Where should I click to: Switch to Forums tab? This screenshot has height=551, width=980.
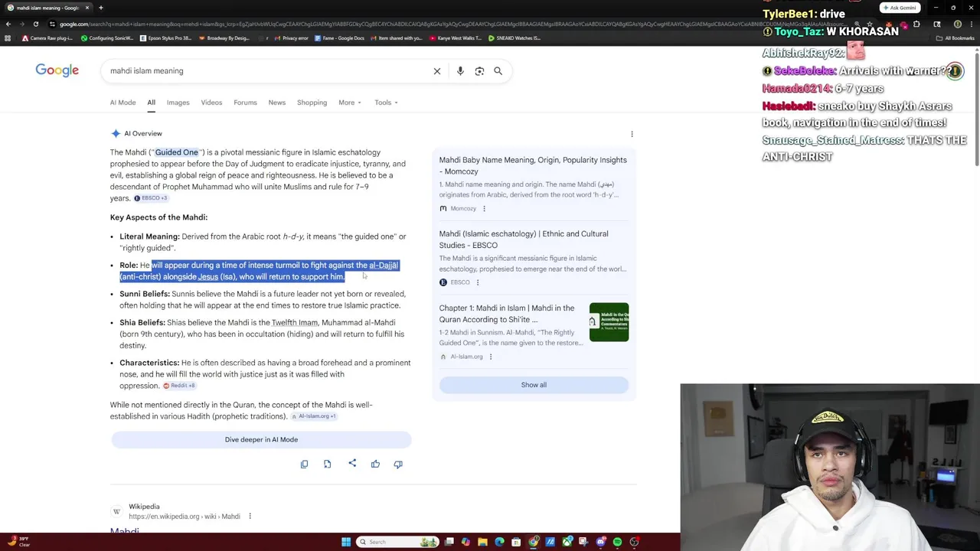(x=245, y=103)
